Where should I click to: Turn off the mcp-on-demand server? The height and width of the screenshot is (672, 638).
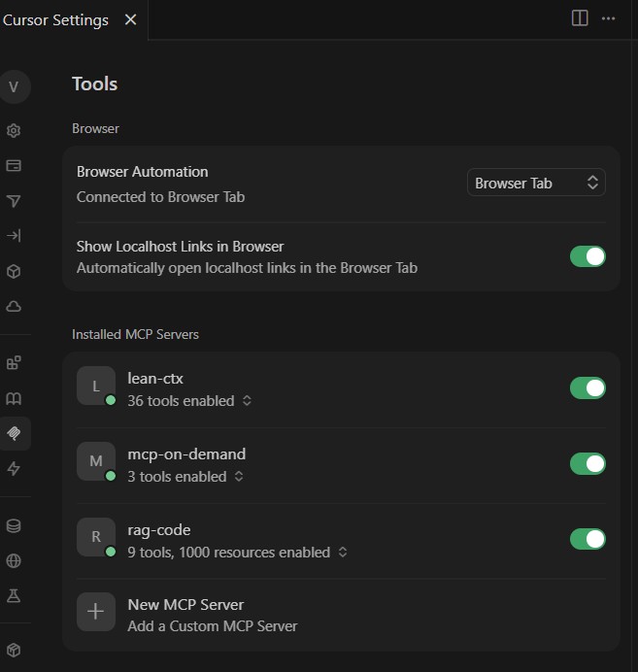tap(588, 463)
